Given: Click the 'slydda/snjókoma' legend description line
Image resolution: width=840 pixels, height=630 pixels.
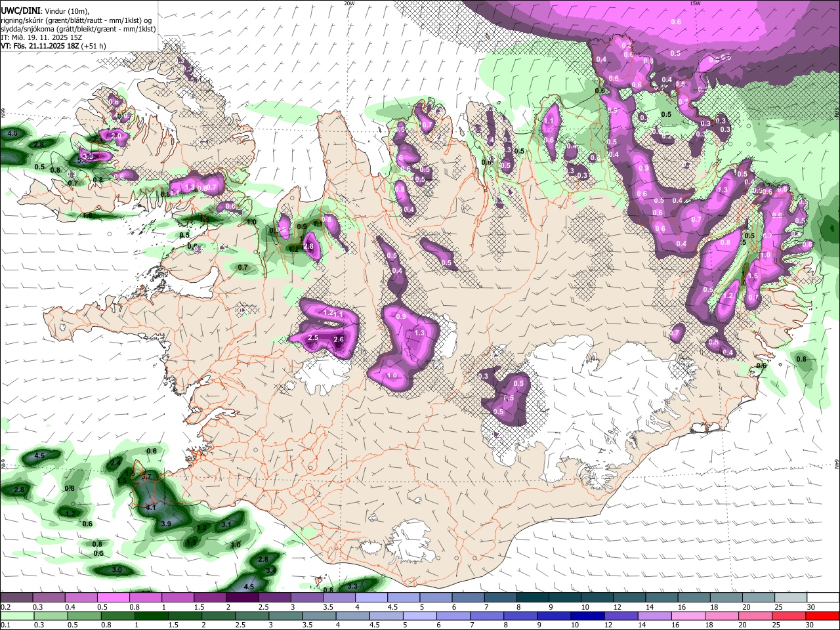Looking at the screenshot, I should [78, 29].
